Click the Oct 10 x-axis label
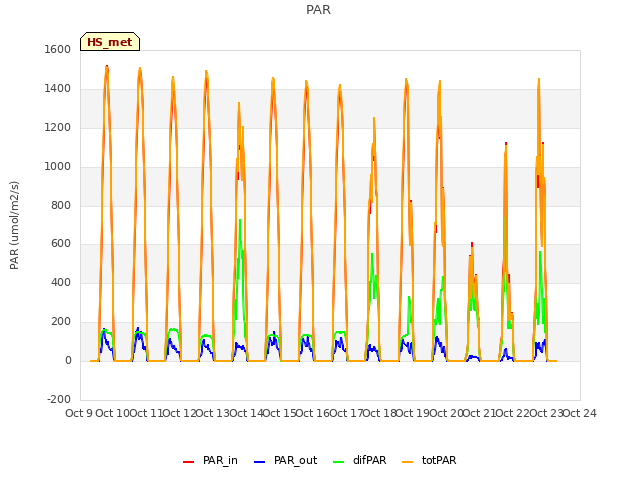 tap(112, 413)
